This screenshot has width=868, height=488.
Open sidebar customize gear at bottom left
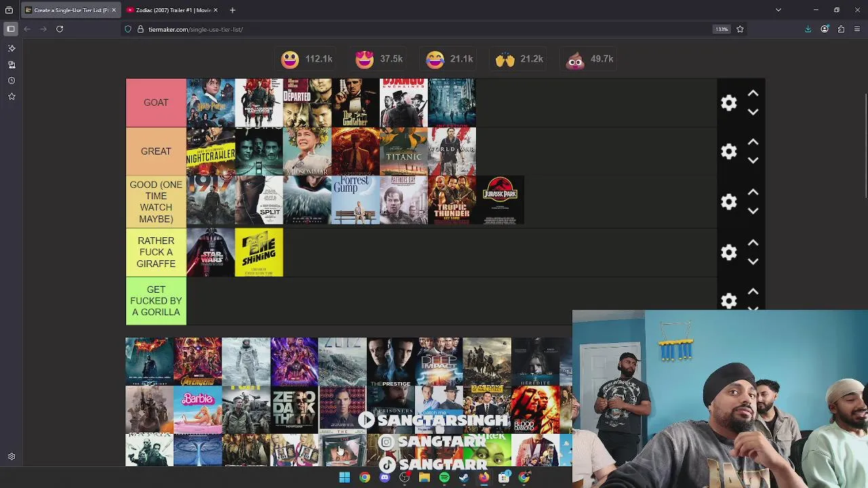point(12,457)
